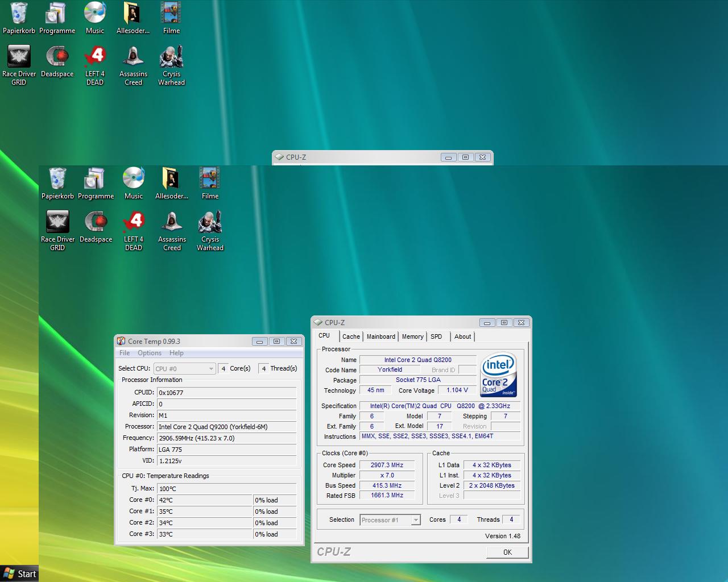Click the Core Temp title bar icon

tap(121, 341)
